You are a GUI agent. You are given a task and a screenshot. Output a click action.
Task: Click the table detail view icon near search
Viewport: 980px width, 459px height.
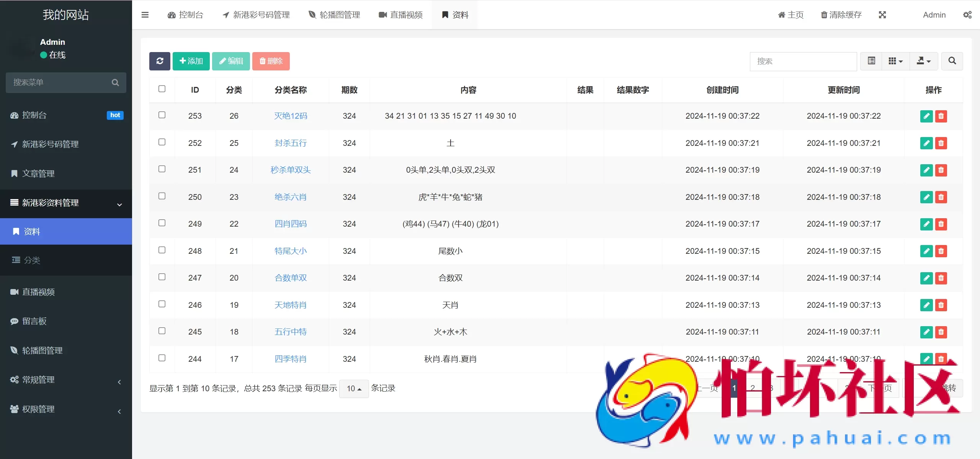coord(871,61)
